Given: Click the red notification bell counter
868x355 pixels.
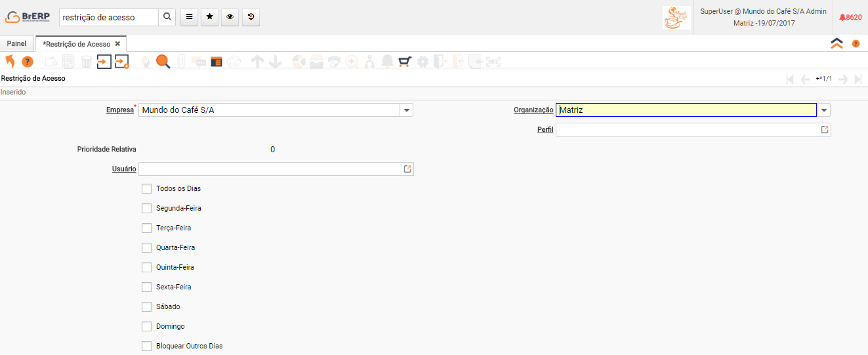Looking at the screenshot, I should point(850,18).
